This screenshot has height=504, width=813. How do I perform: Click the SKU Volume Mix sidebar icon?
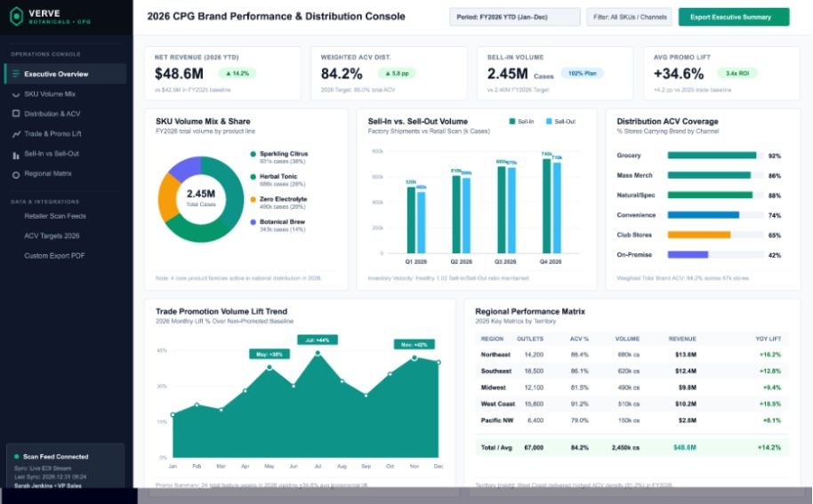[x=15, y=94]
